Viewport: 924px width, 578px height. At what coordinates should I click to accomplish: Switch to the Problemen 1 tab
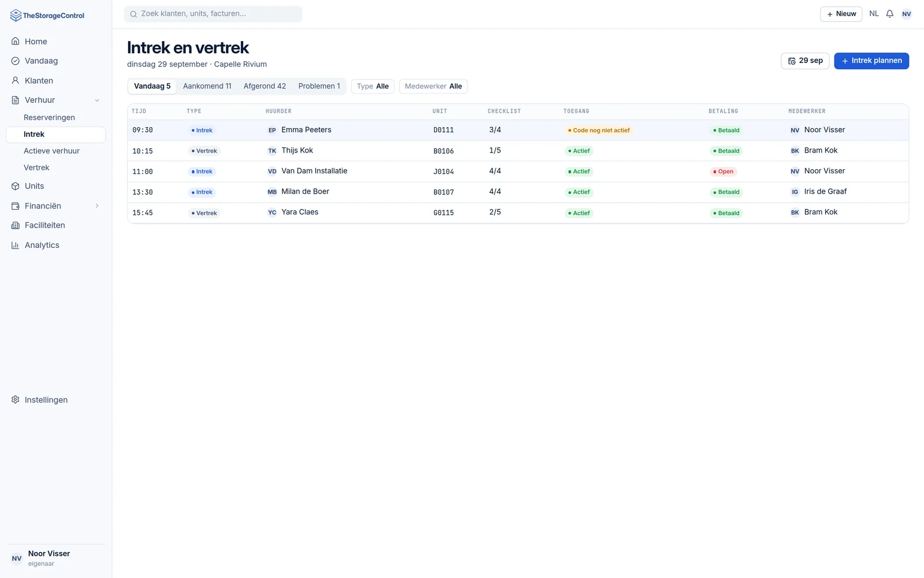tap(319, 86)
